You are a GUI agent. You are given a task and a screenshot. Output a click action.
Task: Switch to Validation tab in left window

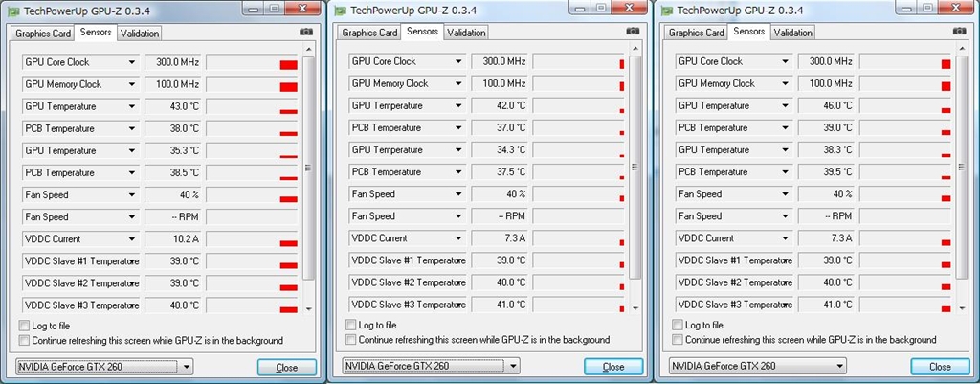point(140,34)
